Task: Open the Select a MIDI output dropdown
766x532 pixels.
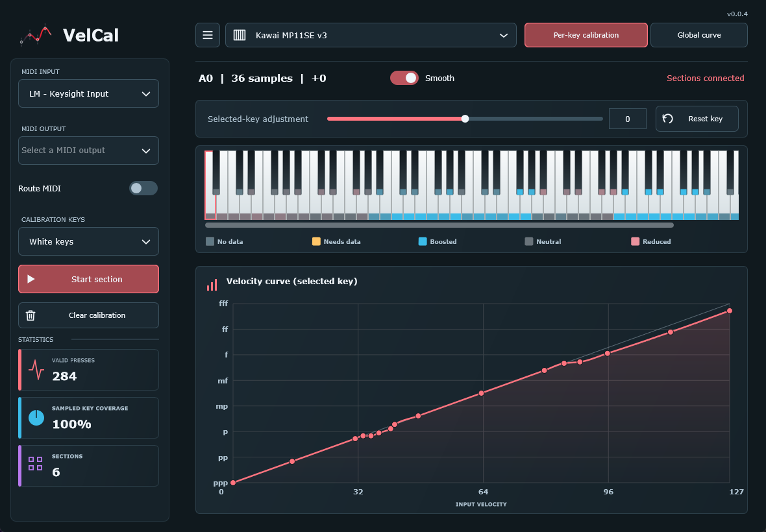Action: 88,151
